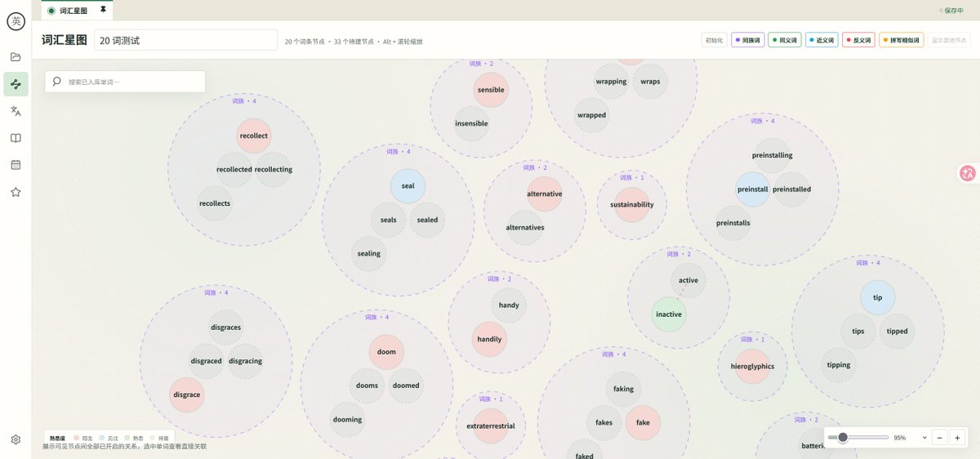Select the 'recollects' word node
The image size is (980, 459).
tap(215, 203)
